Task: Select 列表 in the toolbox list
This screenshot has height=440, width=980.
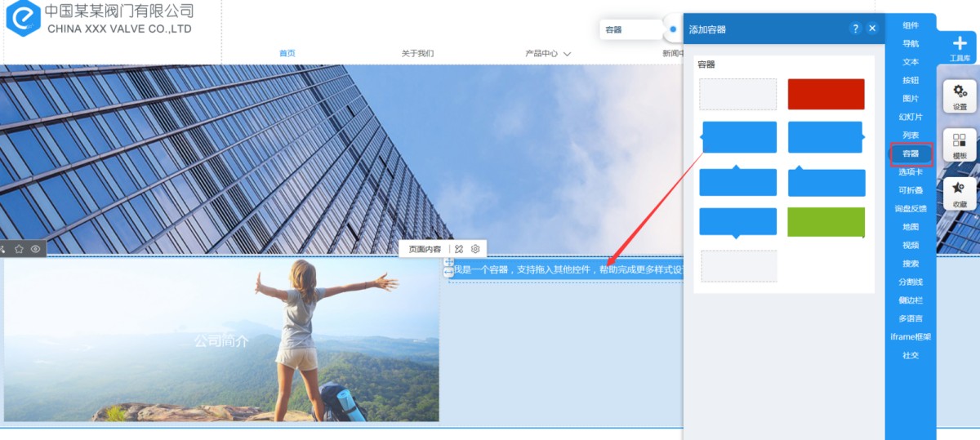Action: tap(911, 135)
